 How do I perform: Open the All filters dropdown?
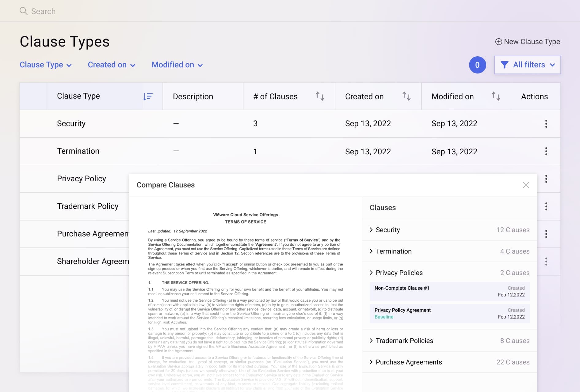pyautogui.click(x=527, y=65)
